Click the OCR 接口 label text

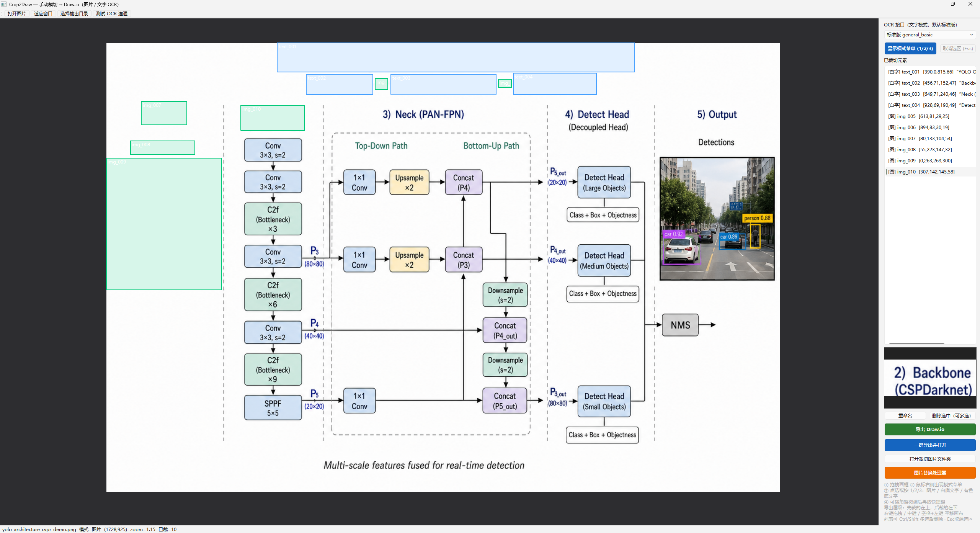click(x=920, y=25)
